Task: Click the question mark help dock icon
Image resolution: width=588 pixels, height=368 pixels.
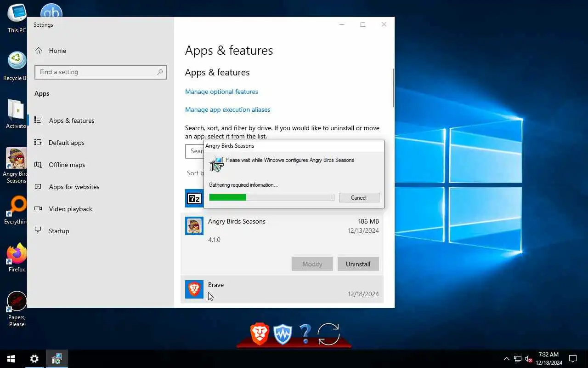Action: click(305, 334)
